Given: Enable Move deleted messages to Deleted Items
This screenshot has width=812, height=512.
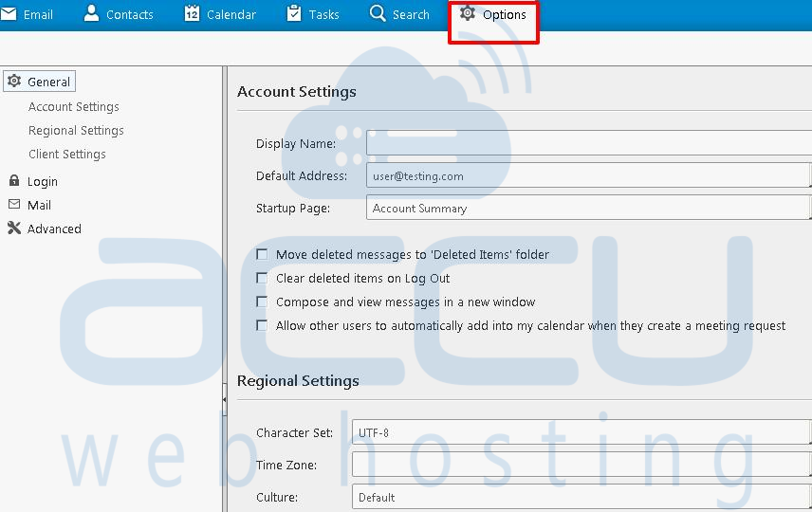Looking at the screenshot, I should coord(262,254).
